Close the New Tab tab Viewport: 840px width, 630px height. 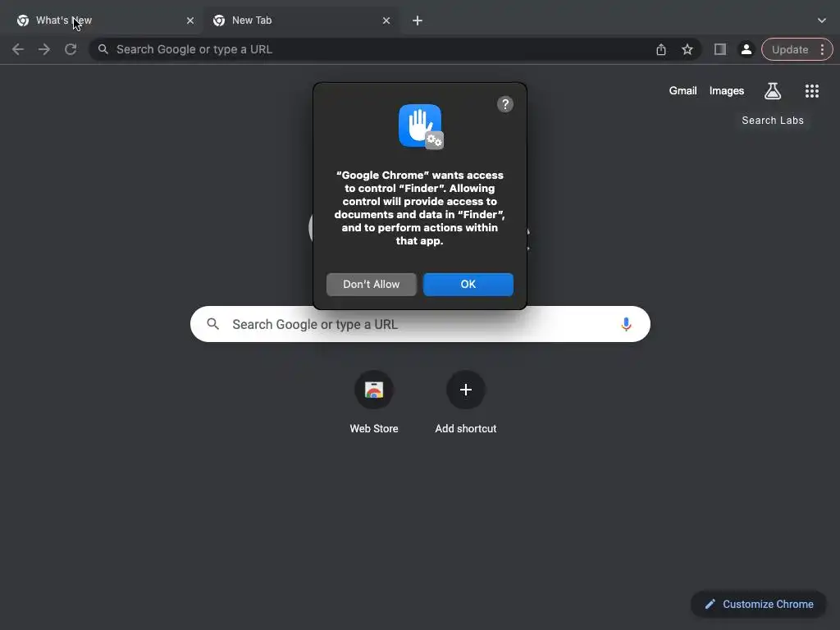[386, 21]
